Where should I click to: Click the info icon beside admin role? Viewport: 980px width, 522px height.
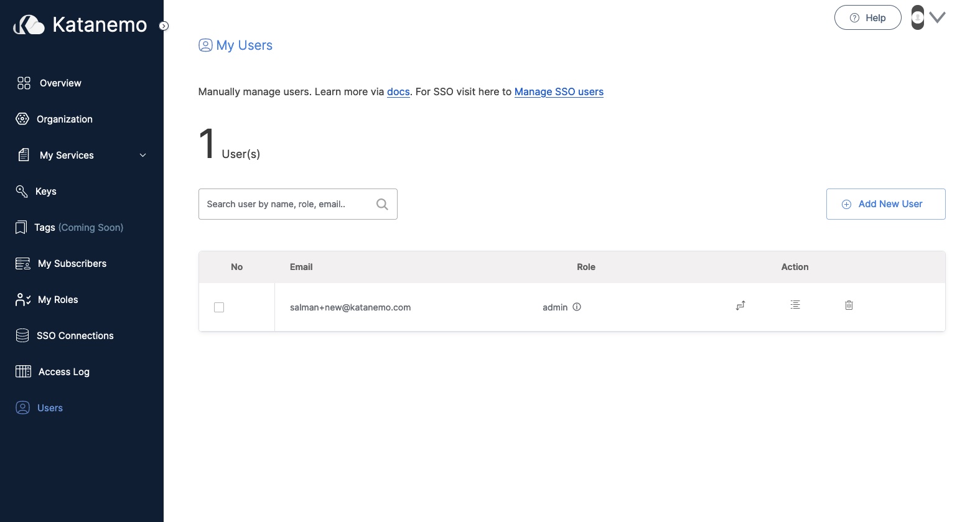click(577, 307)
